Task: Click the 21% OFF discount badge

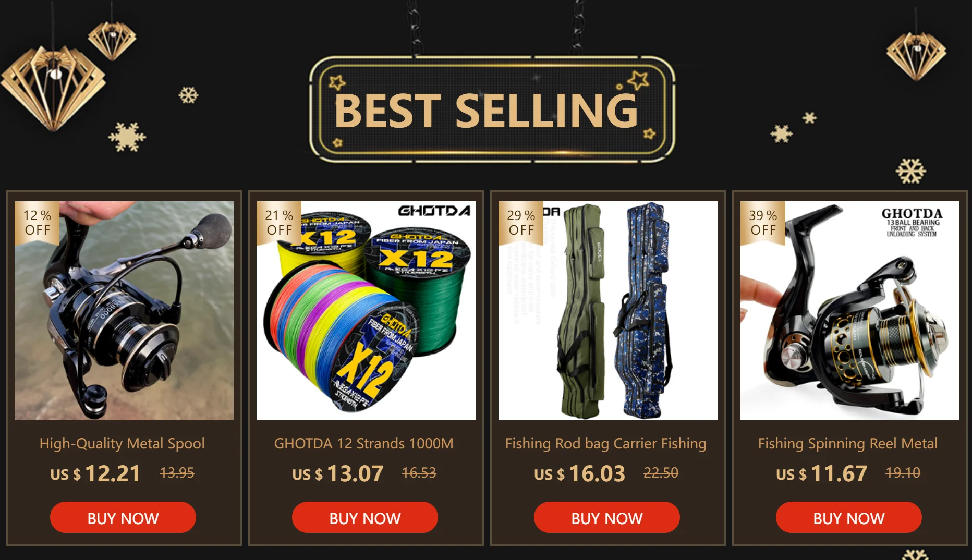Action: [x=279, y=223]
